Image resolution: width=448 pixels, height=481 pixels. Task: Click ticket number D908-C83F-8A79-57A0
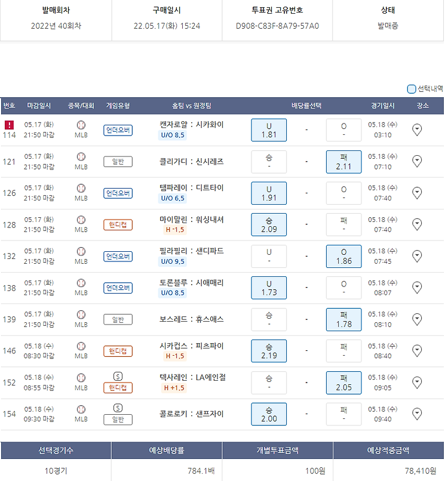(277, 26)
